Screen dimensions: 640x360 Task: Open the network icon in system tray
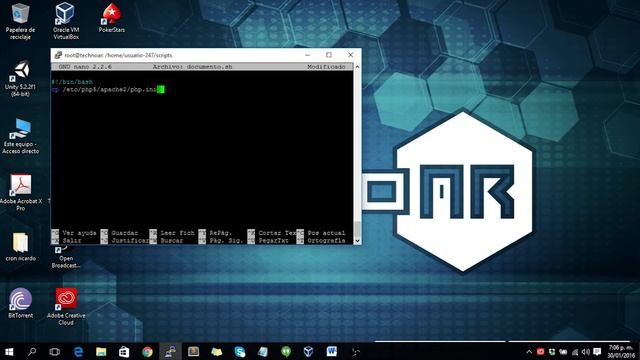point(575,352)
